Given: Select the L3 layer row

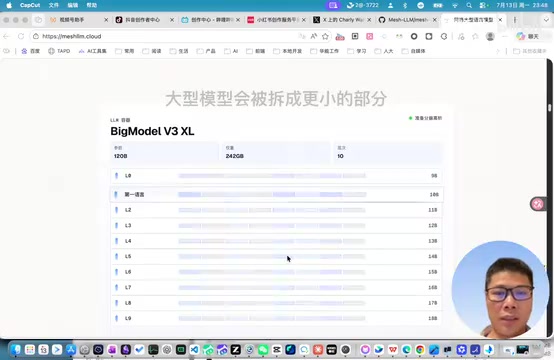Looking at the screenshot, I should [276, 225].
